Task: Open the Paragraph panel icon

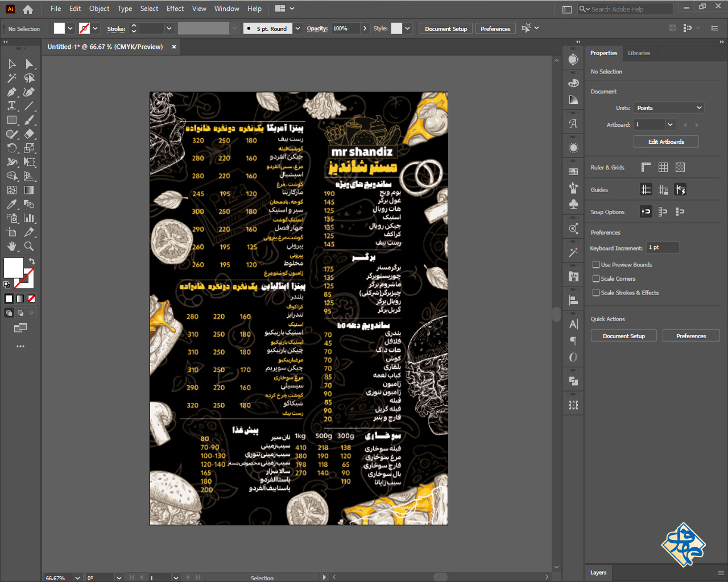Action: click(x=573, y=341)
